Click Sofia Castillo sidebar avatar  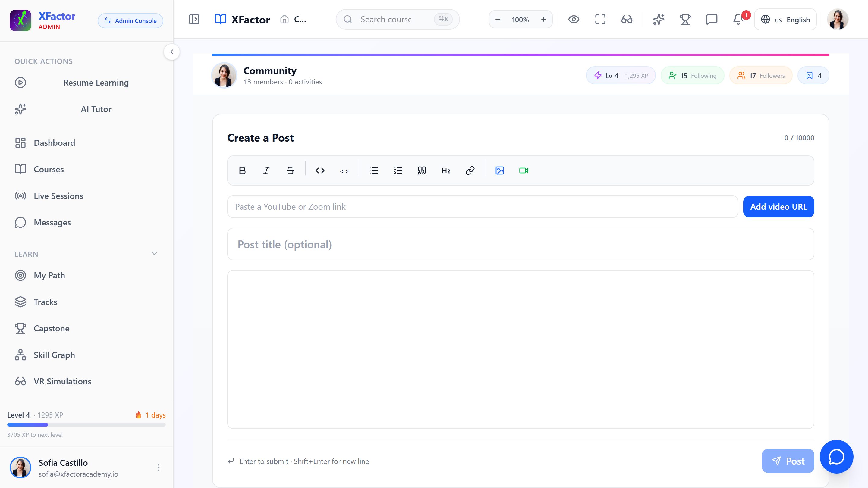point(20,468)
